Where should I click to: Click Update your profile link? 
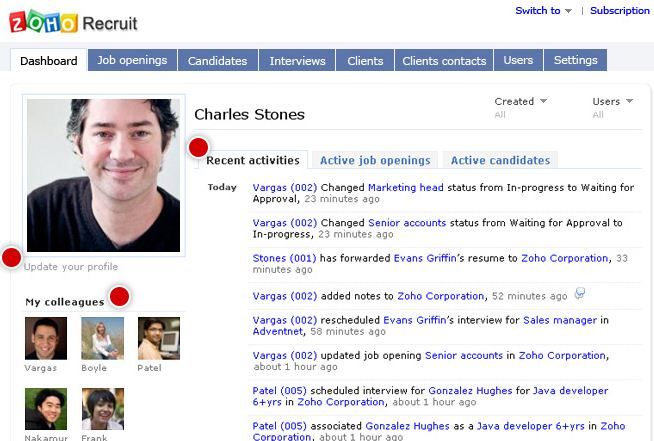(71, 267)
